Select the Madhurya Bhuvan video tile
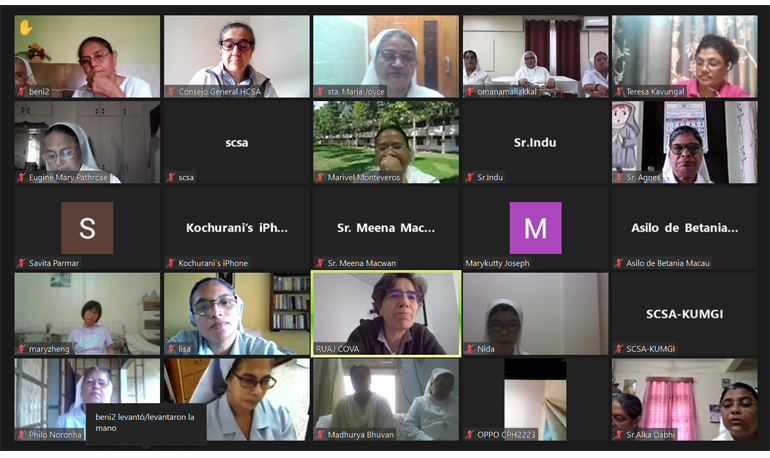Viewport: 770px width, 458px height. tap(386, 400)
